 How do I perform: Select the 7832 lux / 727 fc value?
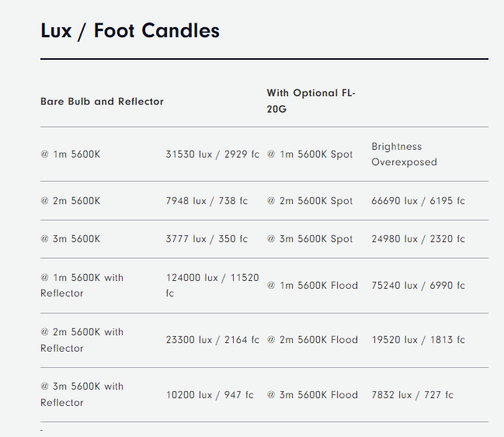pos(412,394)
